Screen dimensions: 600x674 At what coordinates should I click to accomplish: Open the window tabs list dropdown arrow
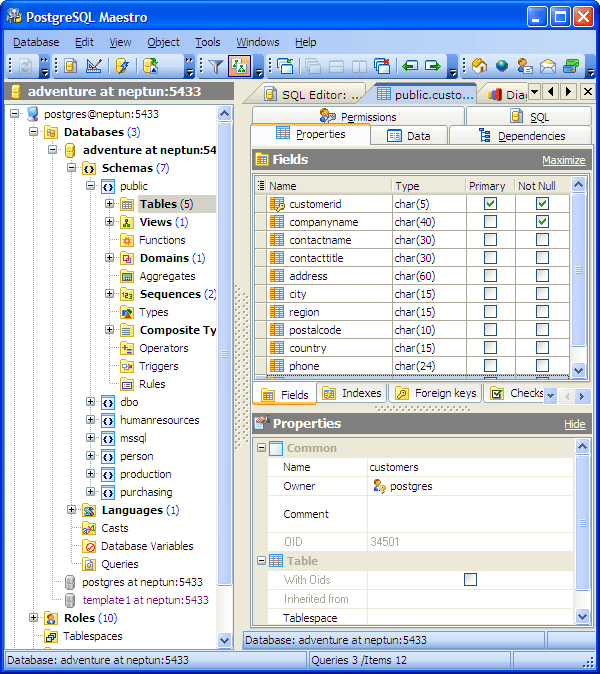click(x=534, y=92)
